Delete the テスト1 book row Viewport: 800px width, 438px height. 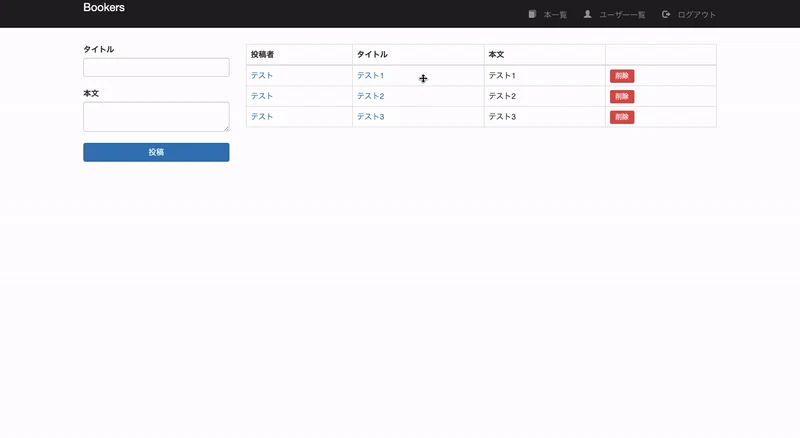pos(622,76)
